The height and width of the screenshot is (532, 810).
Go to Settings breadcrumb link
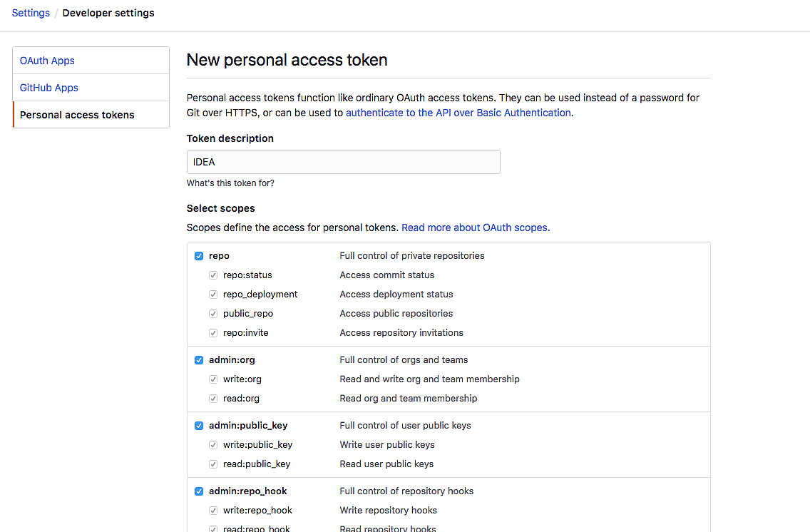pos(31,13)
